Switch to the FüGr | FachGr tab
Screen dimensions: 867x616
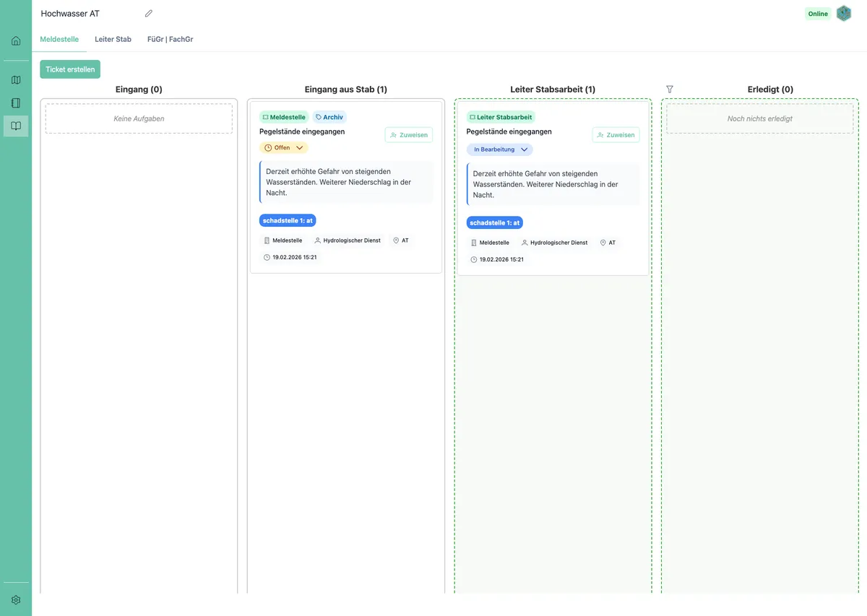[170, 39]
